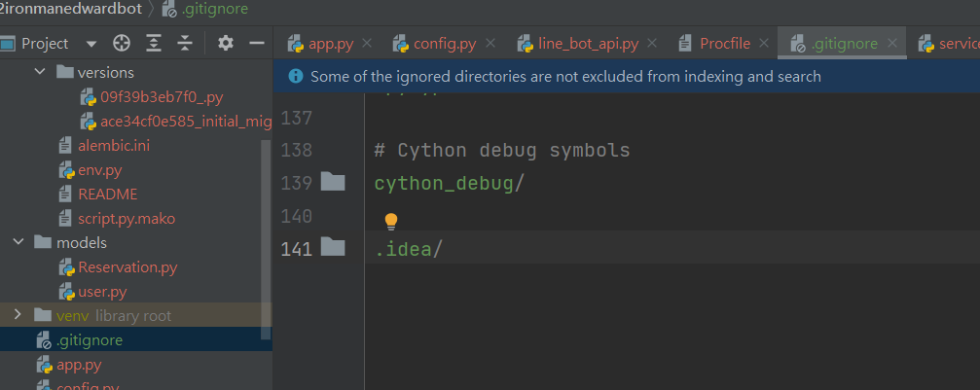Open Reservation.py in the project tree
980x390 pixels.
coord(127,266)
